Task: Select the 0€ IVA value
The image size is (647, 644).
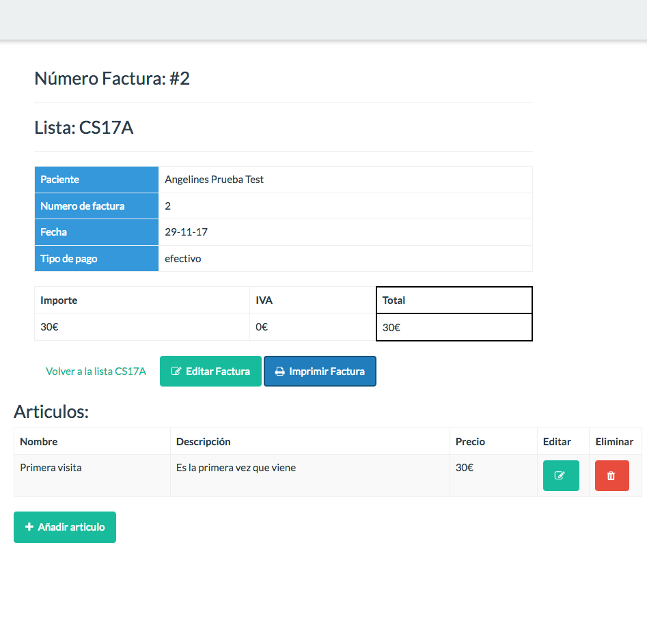Action: [x=262, y=326]
